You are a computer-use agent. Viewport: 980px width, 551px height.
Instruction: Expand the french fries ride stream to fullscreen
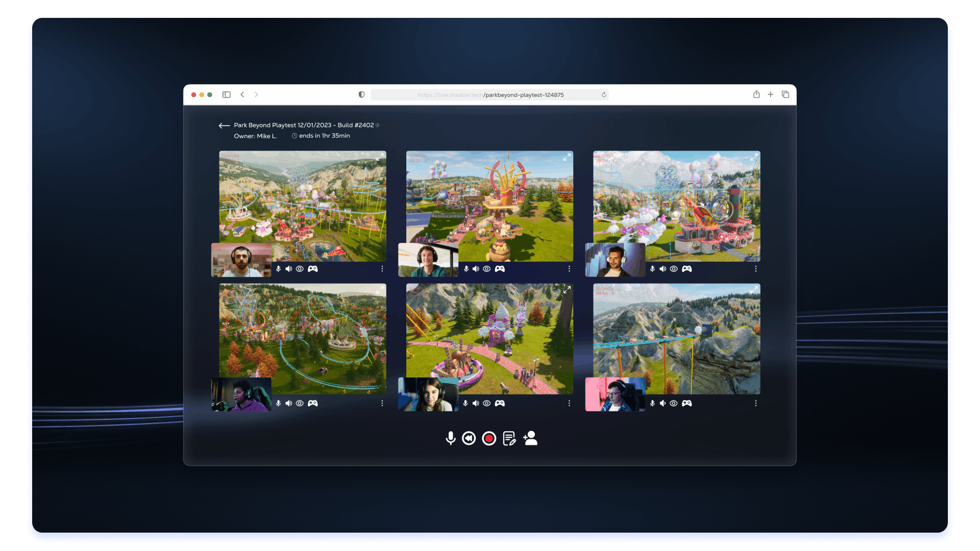[567, 158]
